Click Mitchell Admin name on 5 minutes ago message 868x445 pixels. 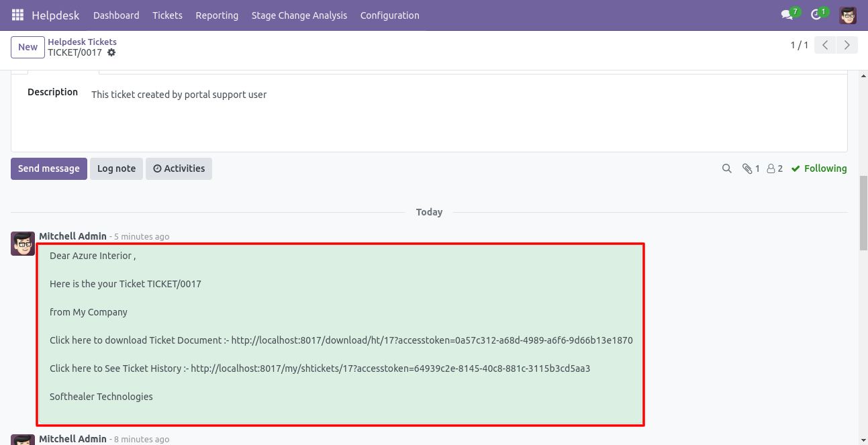click(73, 236)
